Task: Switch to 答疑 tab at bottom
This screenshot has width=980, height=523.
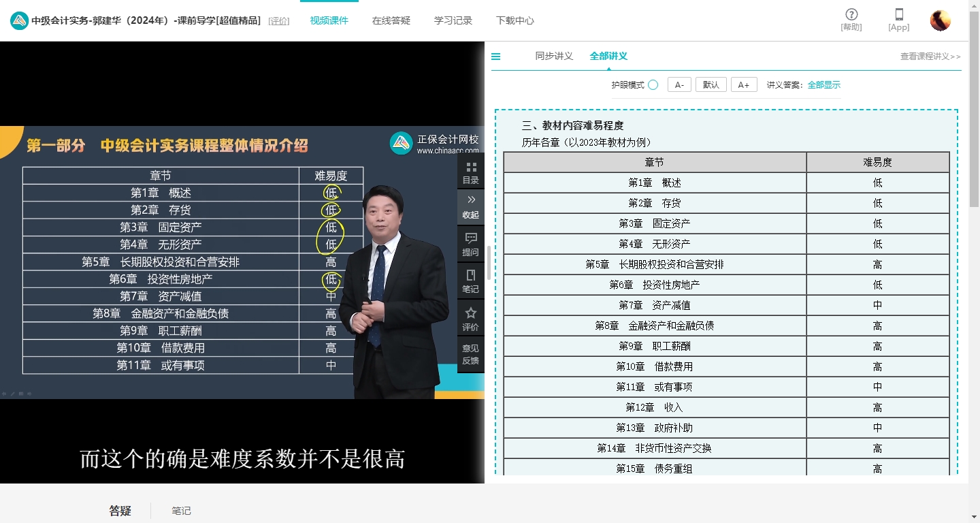Action: (120, 509)
